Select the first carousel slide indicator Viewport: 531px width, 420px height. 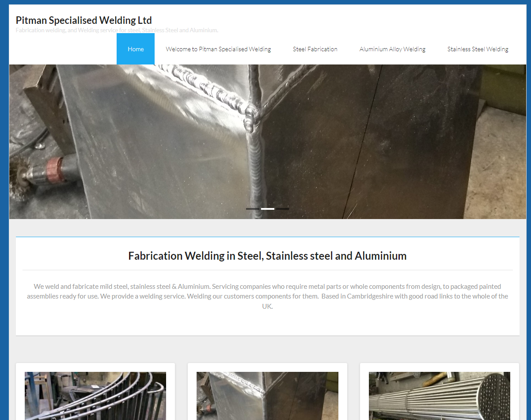(253, 208)
